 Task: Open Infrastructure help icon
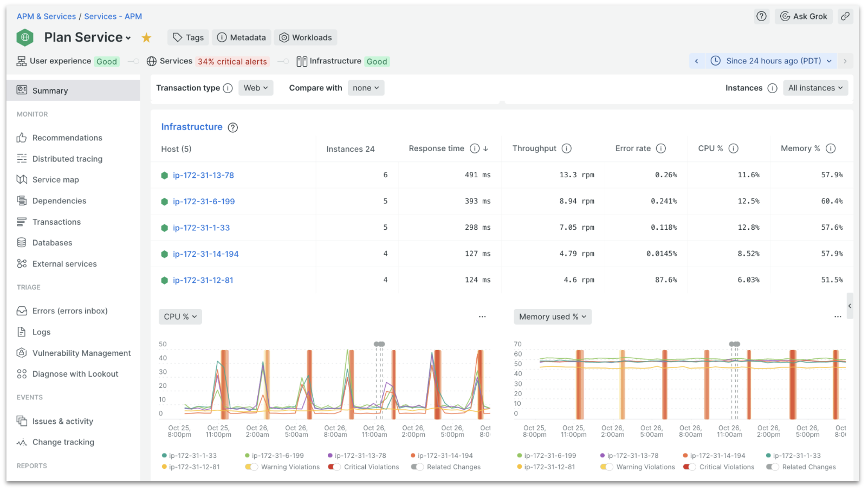[x=232, y=127]
